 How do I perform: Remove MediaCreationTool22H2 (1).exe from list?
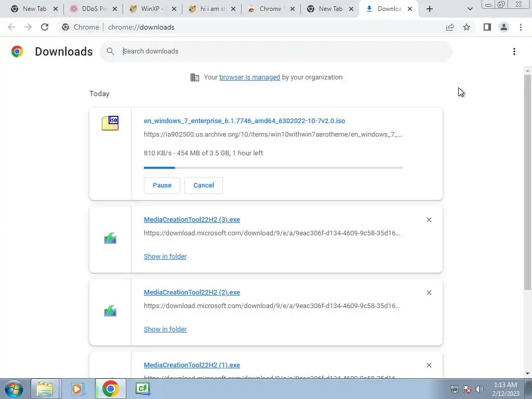coord(429,365)
